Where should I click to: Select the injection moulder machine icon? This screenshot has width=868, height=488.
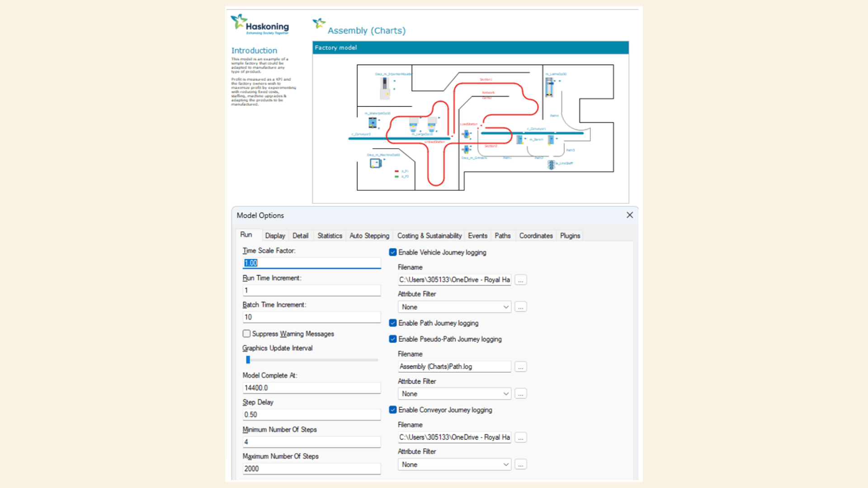[x=385, y=88]
